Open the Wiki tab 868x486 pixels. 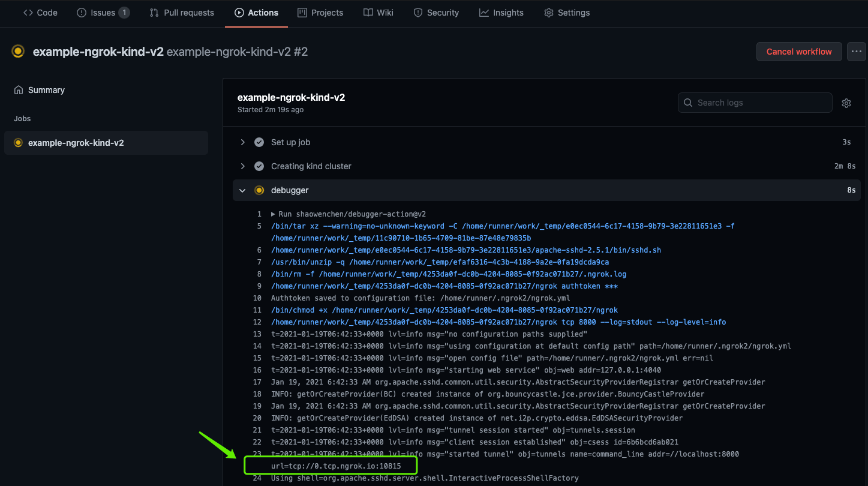(379, 13)
